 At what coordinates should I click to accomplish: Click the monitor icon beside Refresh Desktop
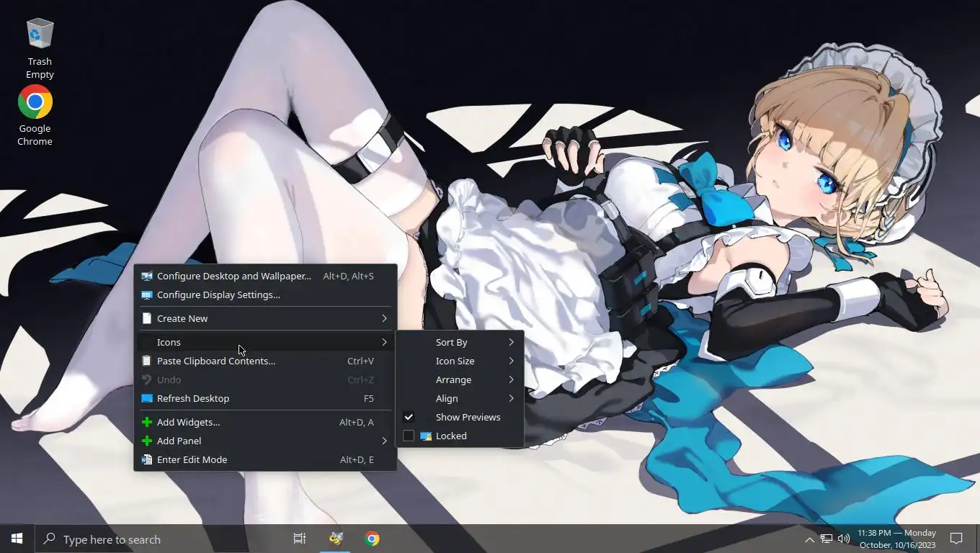(x=147, y=398)
